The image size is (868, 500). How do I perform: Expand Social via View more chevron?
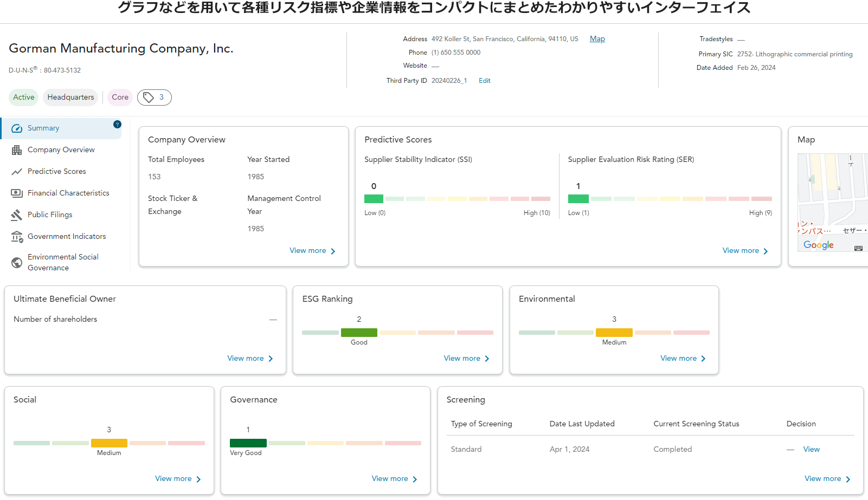[x=198, y=479]
